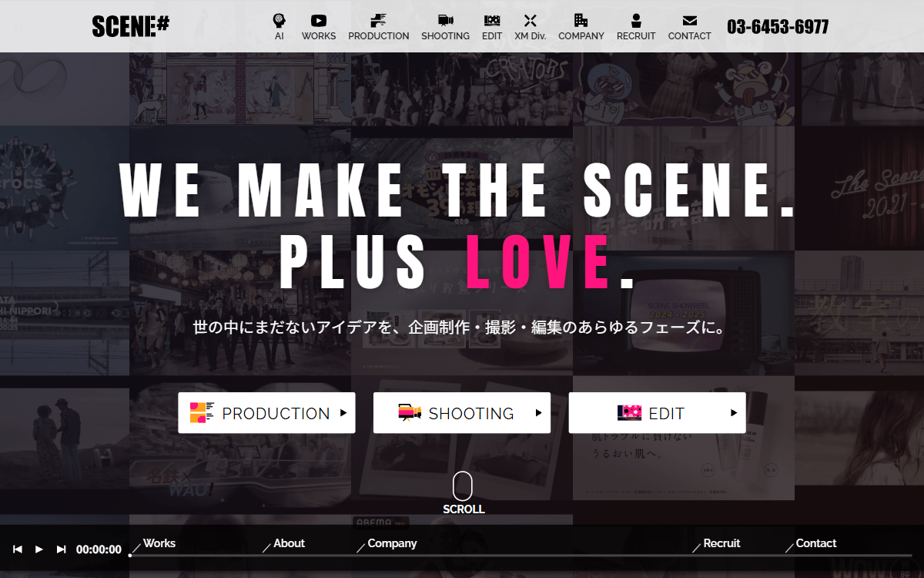
Task: Jump to the About timeline marker
Action: coord(290,543)
